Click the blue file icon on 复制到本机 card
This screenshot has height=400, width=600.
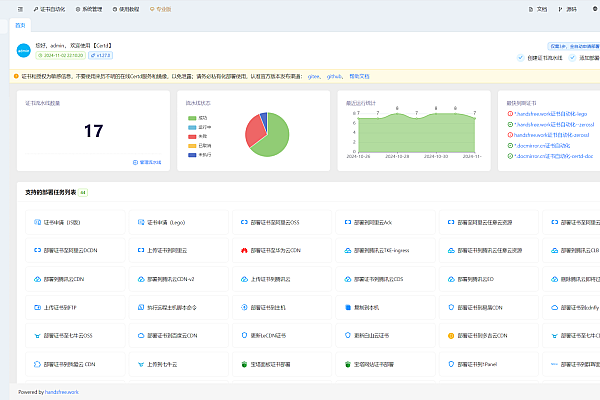[x=347, y=307]
